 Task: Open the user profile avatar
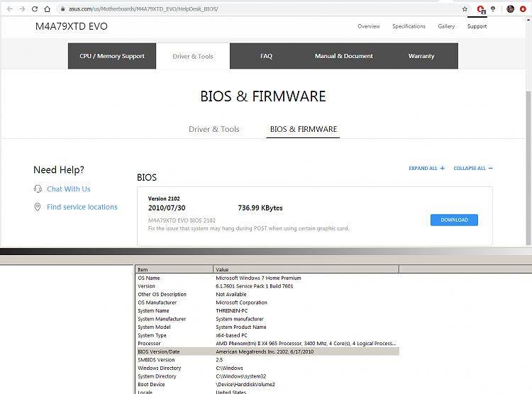[x=510, y=9]
